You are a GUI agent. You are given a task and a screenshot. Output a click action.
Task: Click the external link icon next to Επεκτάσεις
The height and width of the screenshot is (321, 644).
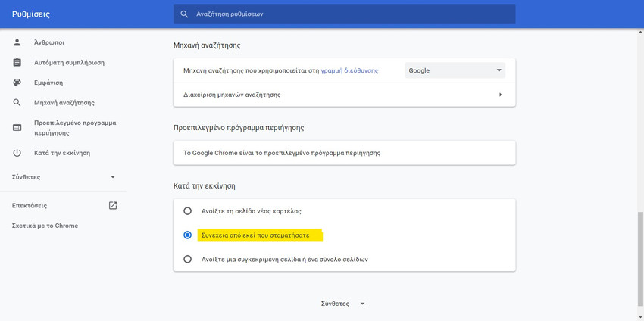tap(113, 206)
